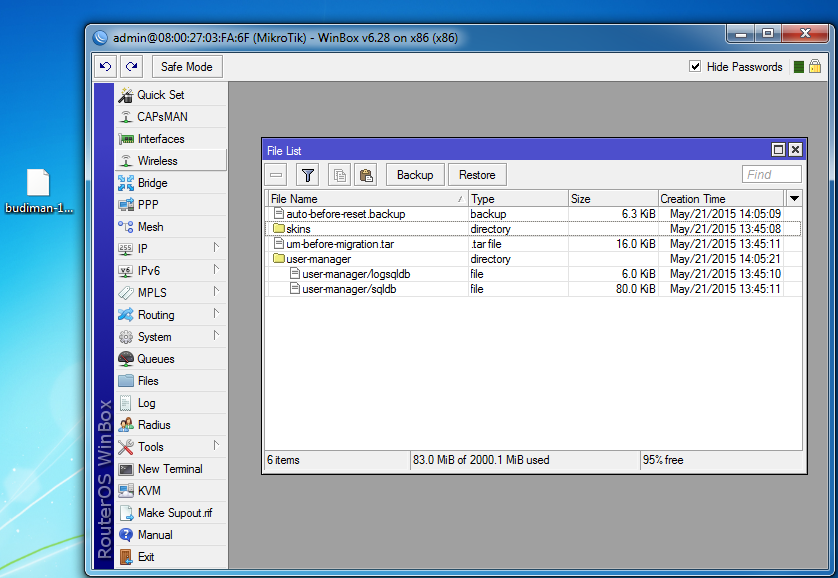Click the '6 items' status text
The image size is (838, 578).
click(283, 460)
